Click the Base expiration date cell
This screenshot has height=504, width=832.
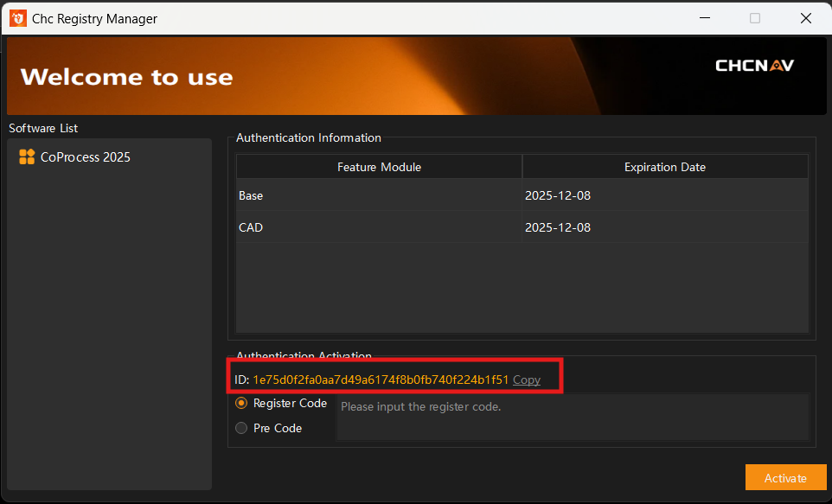point(664,195)
